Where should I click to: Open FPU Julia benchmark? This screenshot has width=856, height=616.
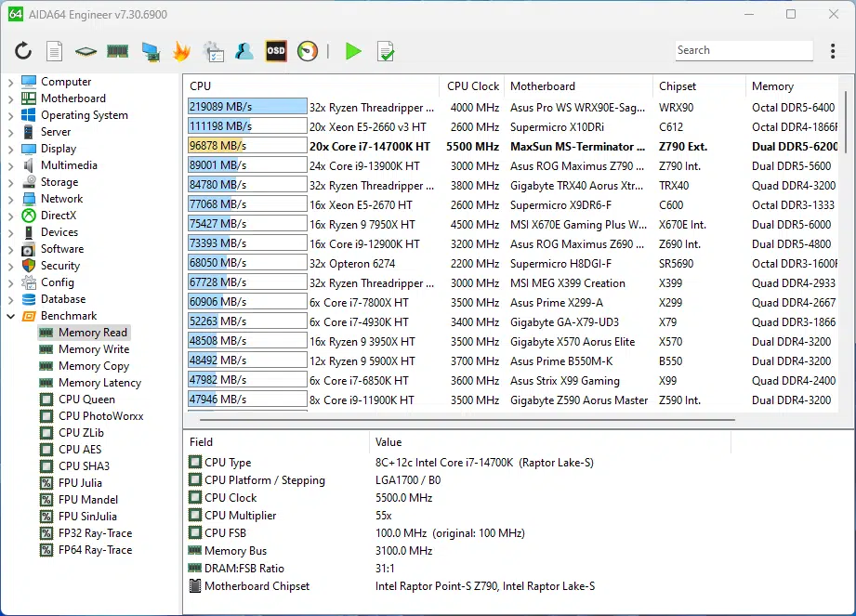tap(80, 483)
